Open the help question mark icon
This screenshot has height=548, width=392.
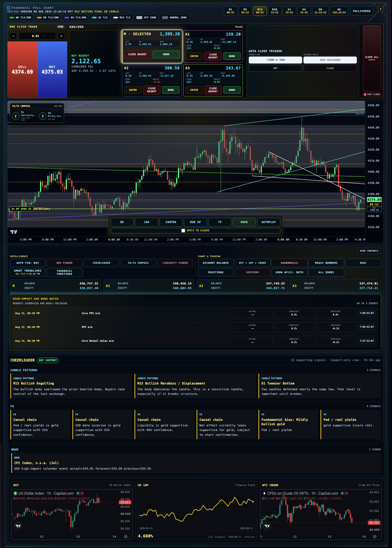[381, 9]
